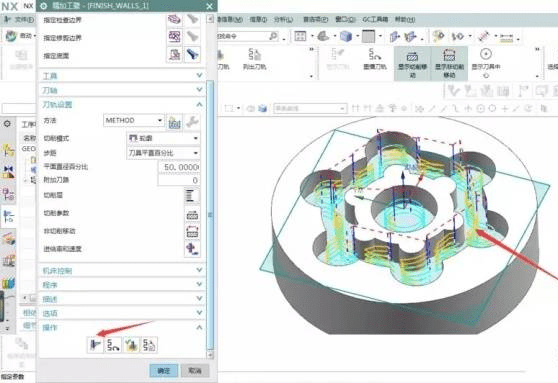
Task: Open the Cut Levels (切削层) icon
Action: click(x=192, y=196)
